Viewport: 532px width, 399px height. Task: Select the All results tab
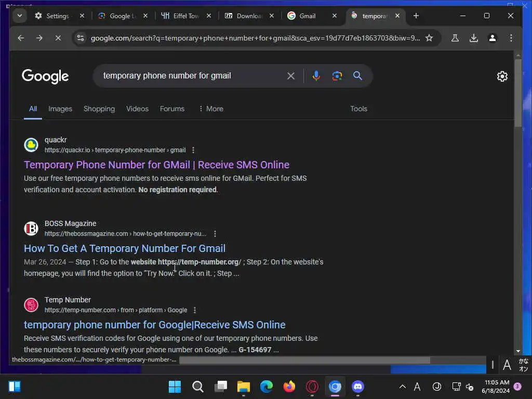click(33, 109)
